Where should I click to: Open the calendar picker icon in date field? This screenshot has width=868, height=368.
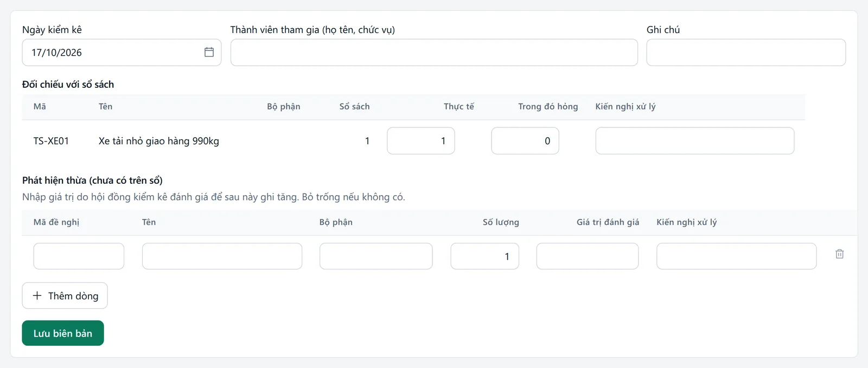tap(209, 52)
